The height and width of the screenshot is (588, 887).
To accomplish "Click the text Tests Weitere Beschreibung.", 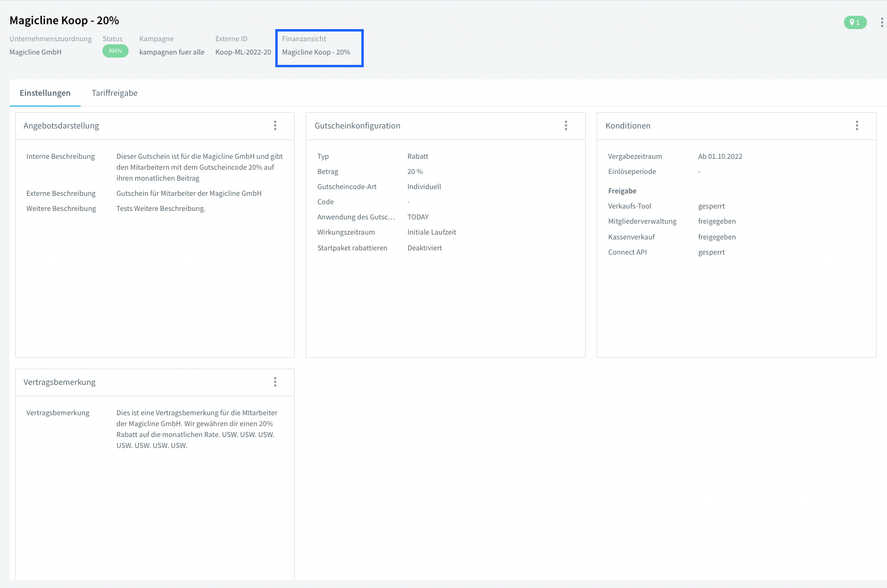I will (161, 209).
